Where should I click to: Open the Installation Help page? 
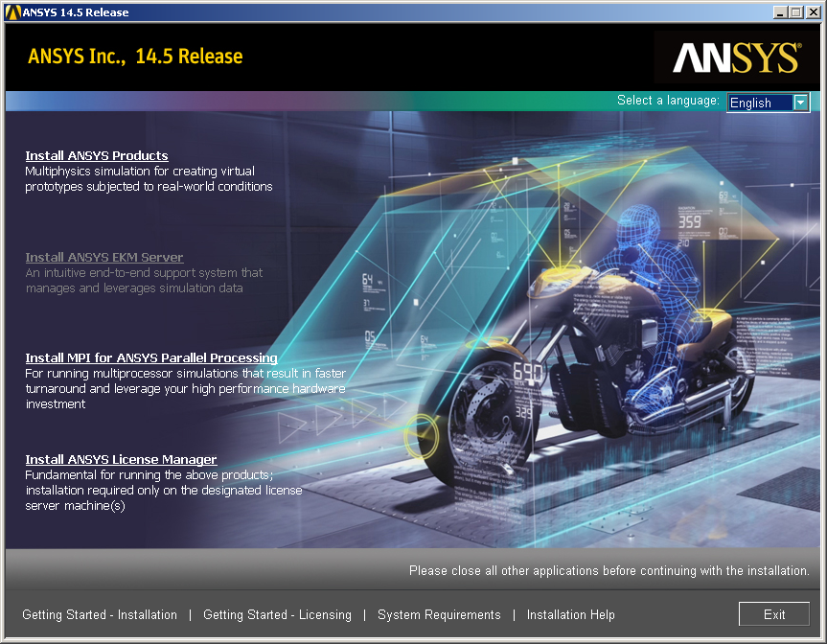click(571, 614)
